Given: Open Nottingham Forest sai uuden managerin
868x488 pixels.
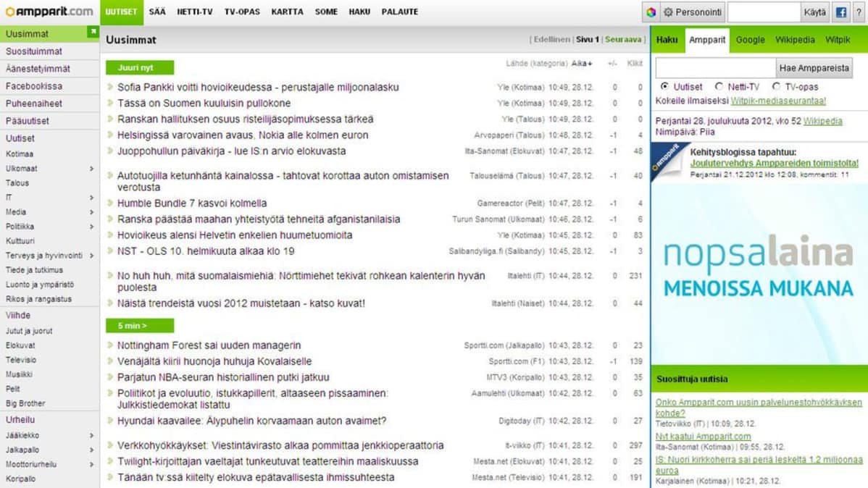Looking at the screenshot, I should (209, 345).
